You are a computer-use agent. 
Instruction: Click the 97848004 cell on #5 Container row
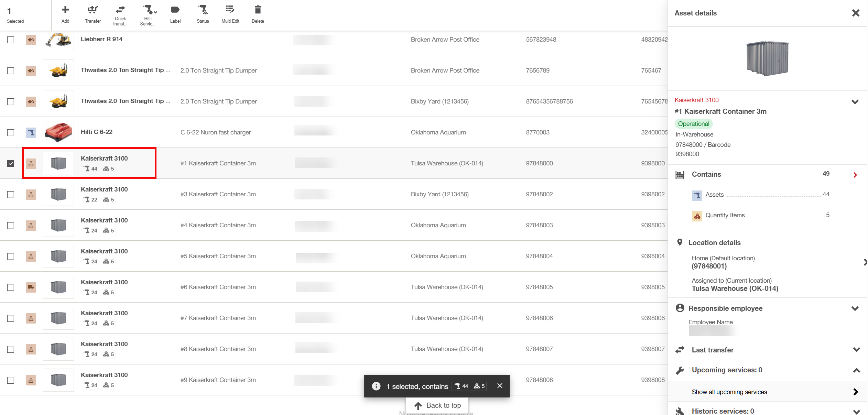pyautogui.click(x=539, y=256)
